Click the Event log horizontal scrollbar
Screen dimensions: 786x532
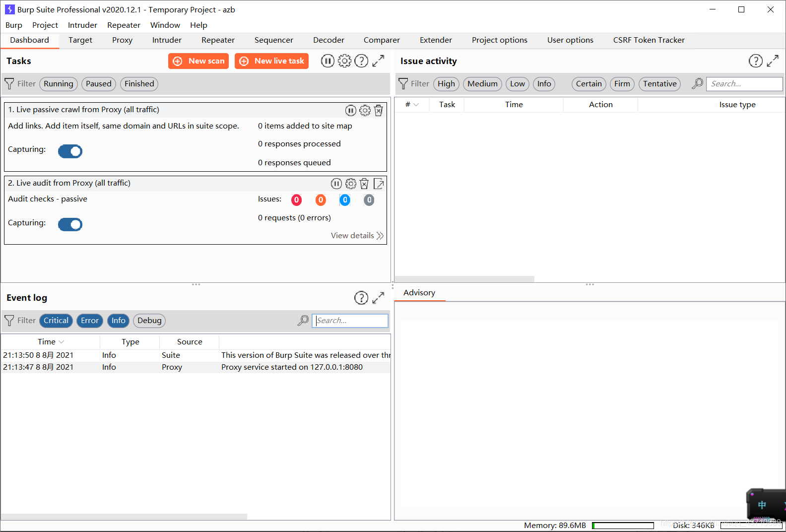coord(124,517)
